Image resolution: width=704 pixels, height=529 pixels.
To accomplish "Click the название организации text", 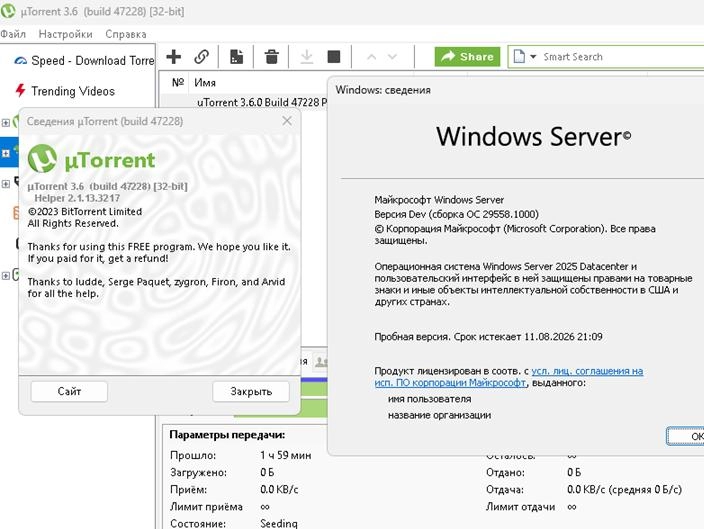I will click(439, 415).
